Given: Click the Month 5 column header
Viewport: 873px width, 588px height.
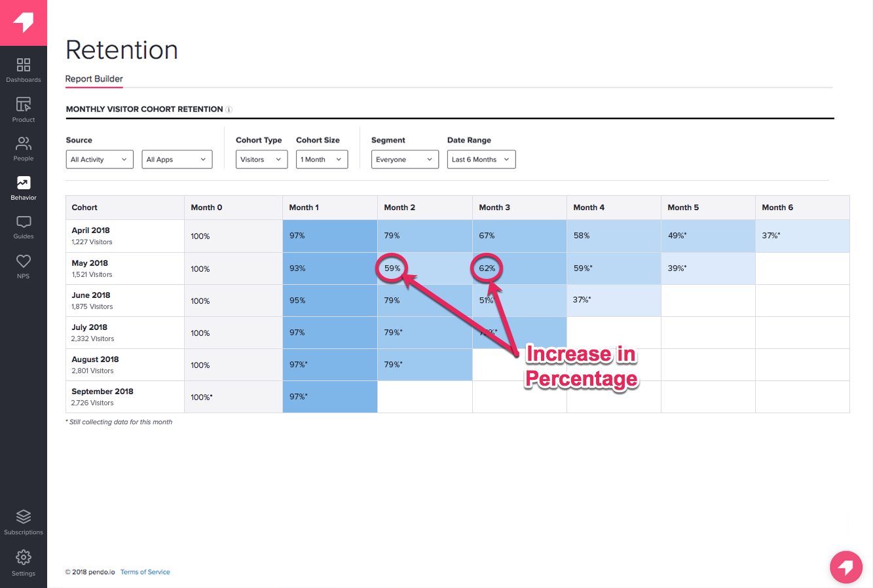Looking at the screenshot, I should [708, 208].
